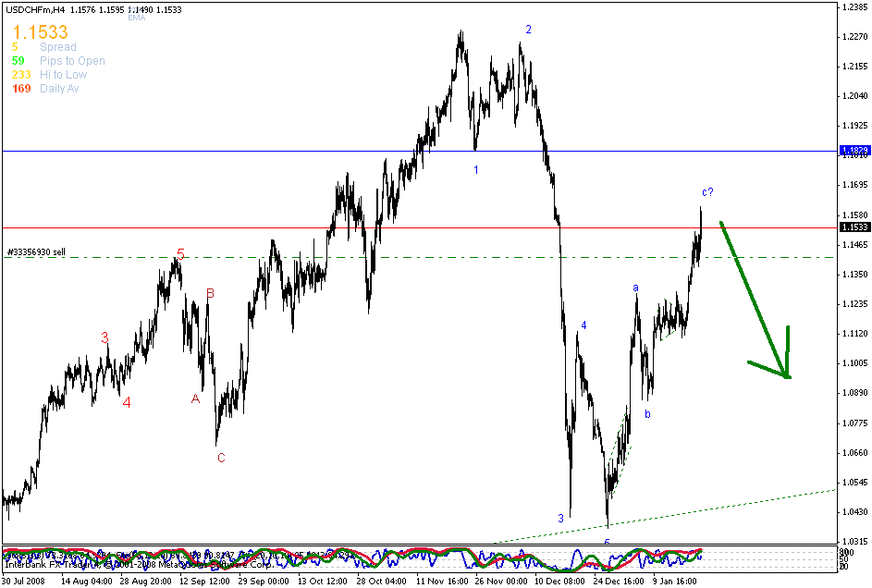
Task: Click the USDCHFm,H4 chart title text
Action: pos(37,10)
